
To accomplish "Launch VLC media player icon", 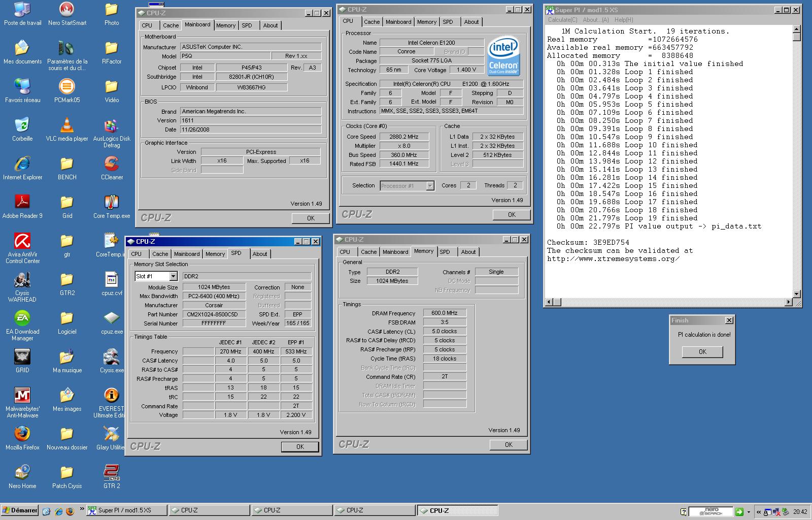I will pos(67,129).
